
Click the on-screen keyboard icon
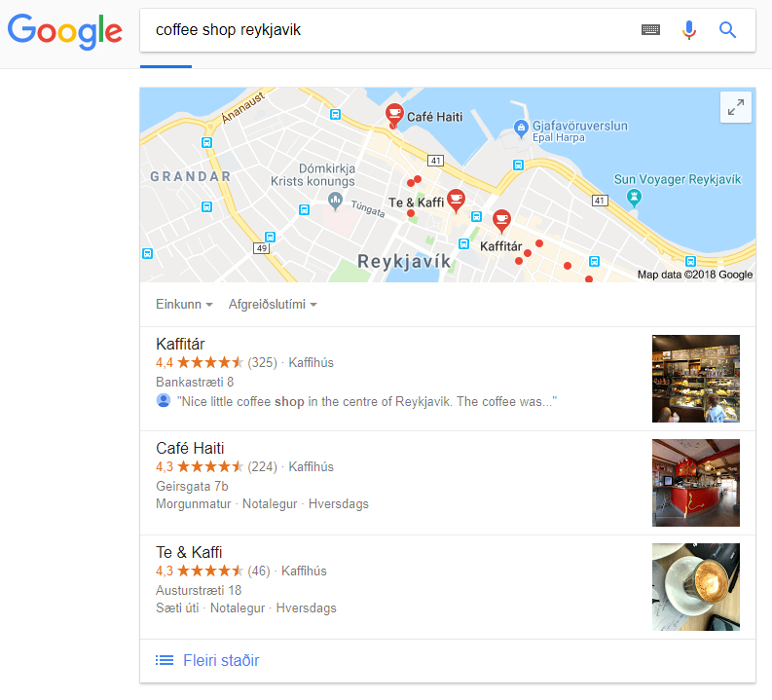pyautogui.click(x=650, y=30)
